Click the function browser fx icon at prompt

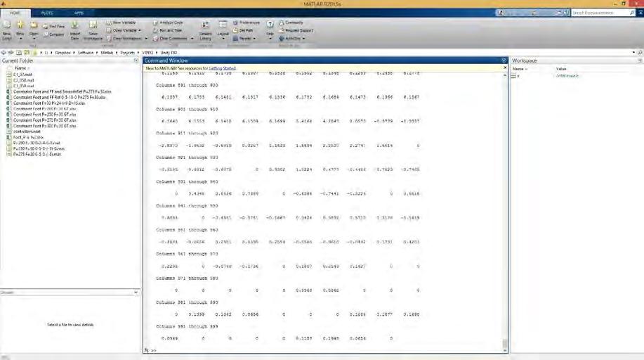click(x=147, y=350)
